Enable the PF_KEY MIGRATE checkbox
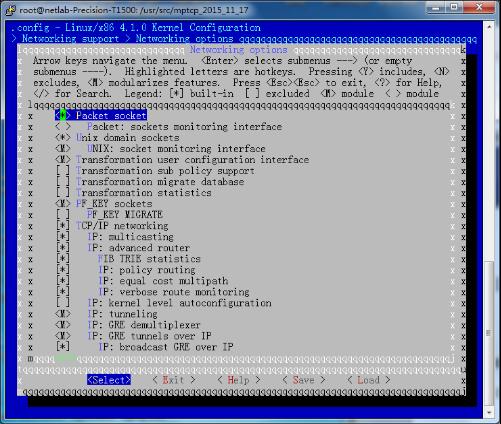 63,215
